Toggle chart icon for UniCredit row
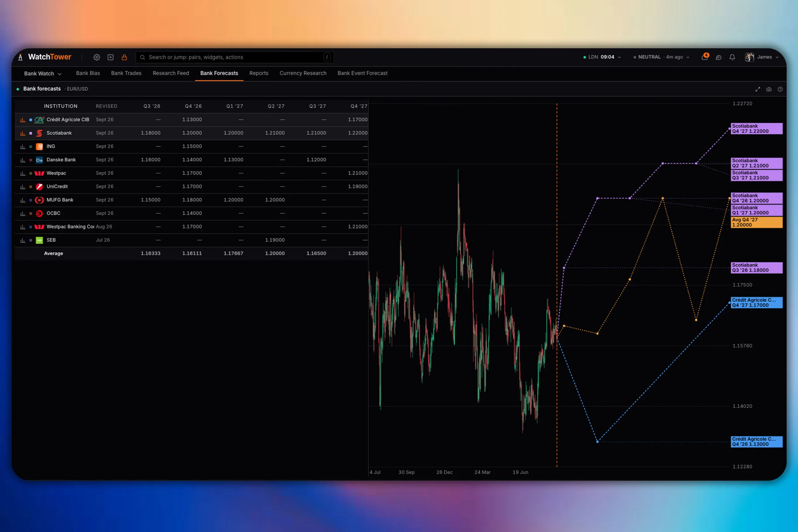 (x=23, y=187)
